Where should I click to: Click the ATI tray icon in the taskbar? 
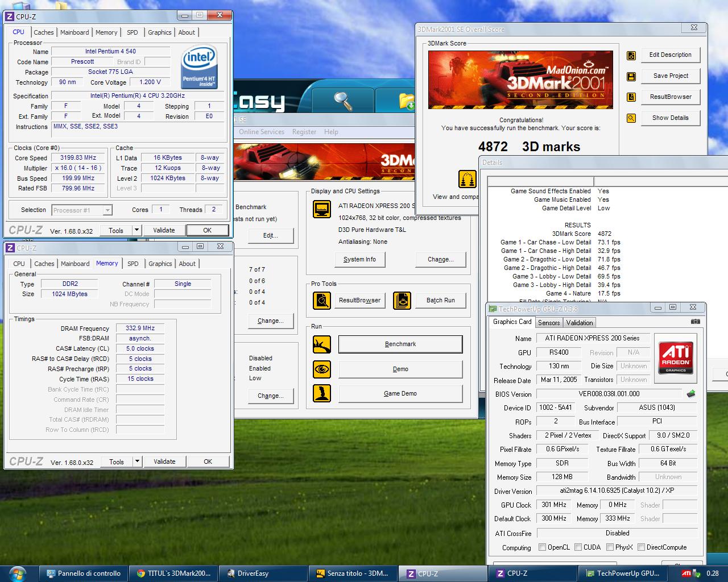pyautogui.click(x=686, y=573)
